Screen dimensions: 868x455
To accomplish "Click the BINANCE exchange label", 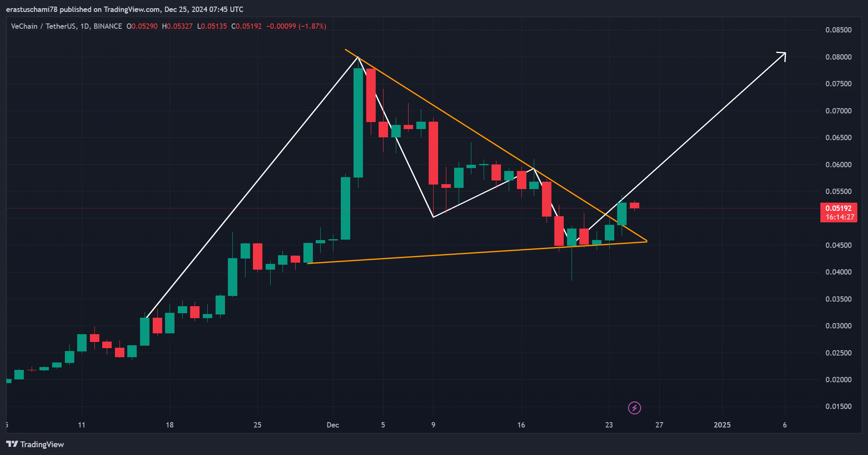I will pos(108,26).
